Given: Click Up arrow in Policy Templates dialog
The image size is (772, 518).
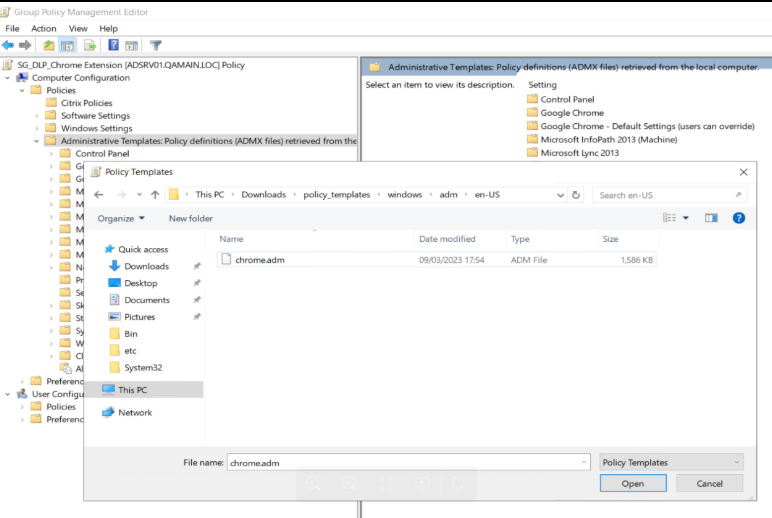Looking at the screenshot, I should tap(155, 194).
